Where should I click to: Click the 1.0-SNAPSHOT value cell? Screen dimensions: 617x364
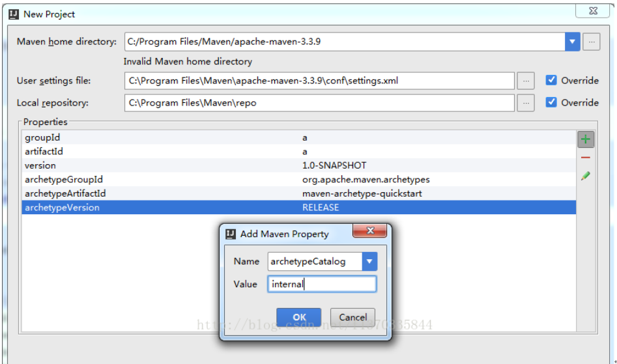(334, 165)
